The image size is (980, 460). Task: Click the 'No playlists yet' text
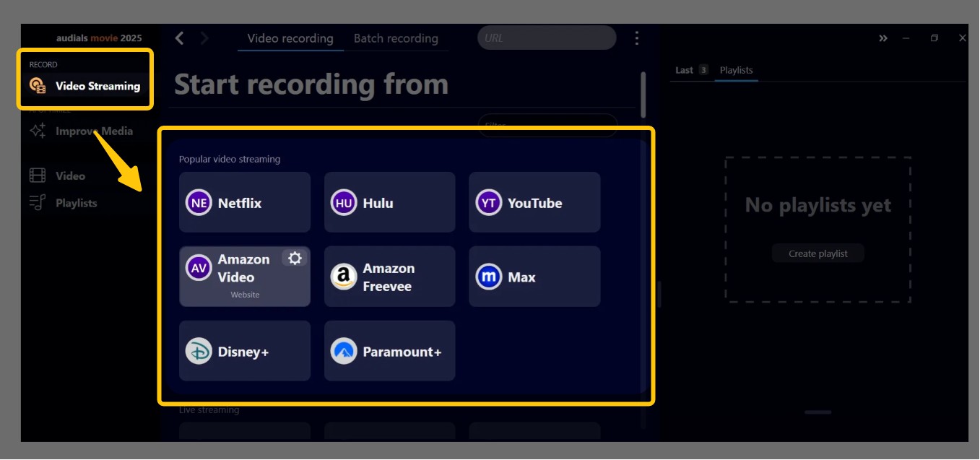(818, 205)
